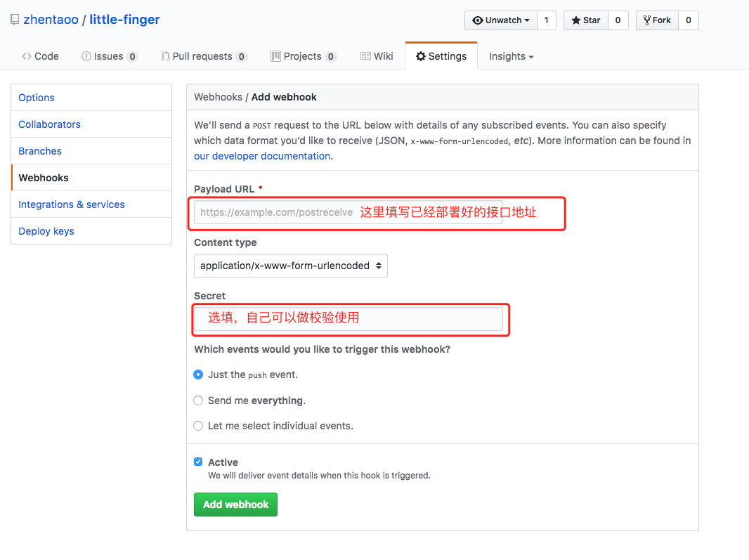Viewport: 749px width, 560px height.
Task: Open the Projects tab
Action: (x=304, y=56)
